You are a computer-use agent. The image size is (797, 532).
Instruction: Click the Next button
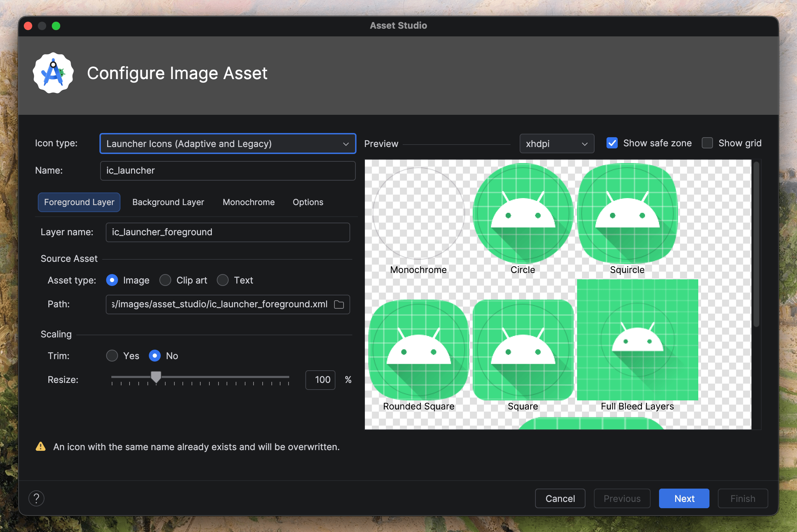(684, 498)
